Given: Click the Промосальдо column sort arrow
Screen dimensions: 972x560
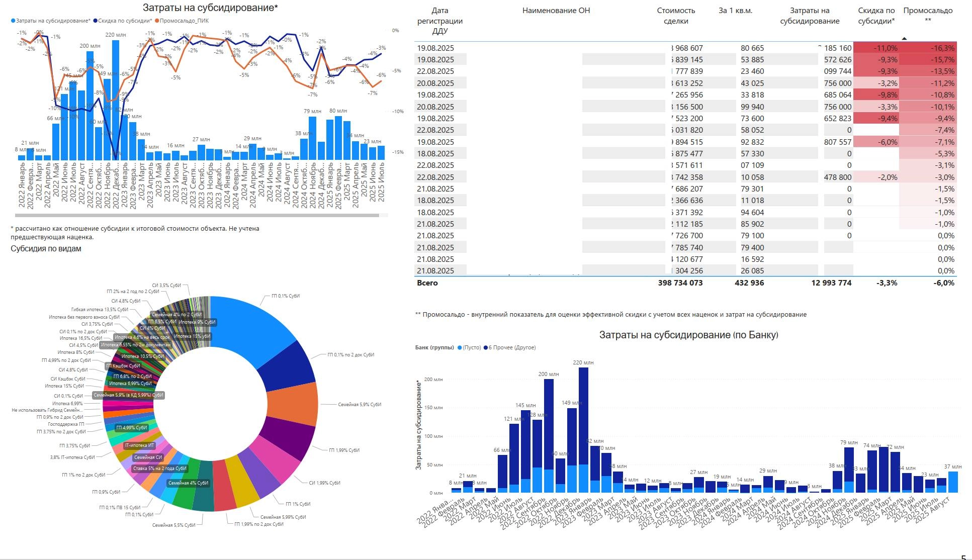Looking at the screenshot, I should 904,39.
